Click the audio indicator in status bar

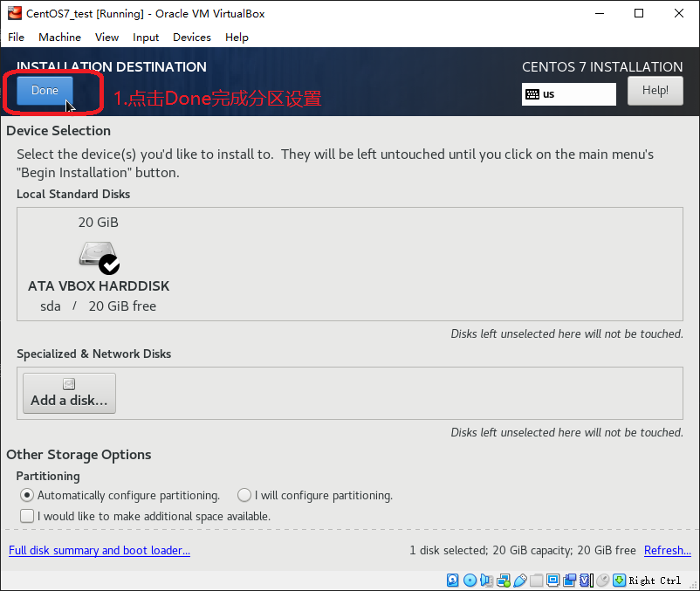pos(487,580)
